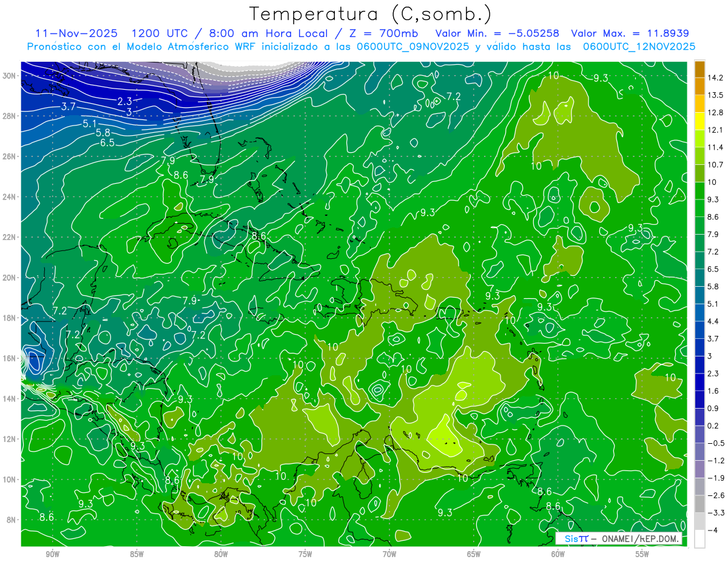The height and width of the screenshot is (562, 728).
Task: Click longitude axis label '90W'
Action: (52, 554)
